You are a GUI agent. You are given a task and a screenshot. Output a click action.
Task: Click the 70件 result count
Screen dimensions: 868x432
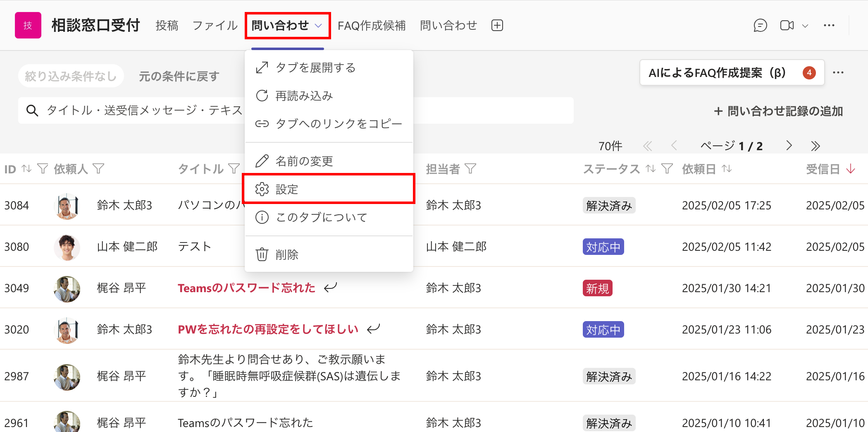click(x=610, y=146)
